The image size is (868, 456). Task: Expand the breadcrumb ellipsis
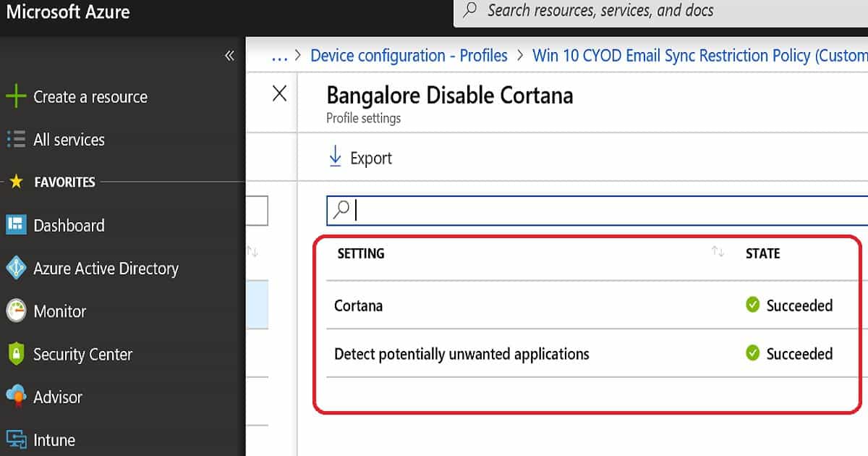279,56
